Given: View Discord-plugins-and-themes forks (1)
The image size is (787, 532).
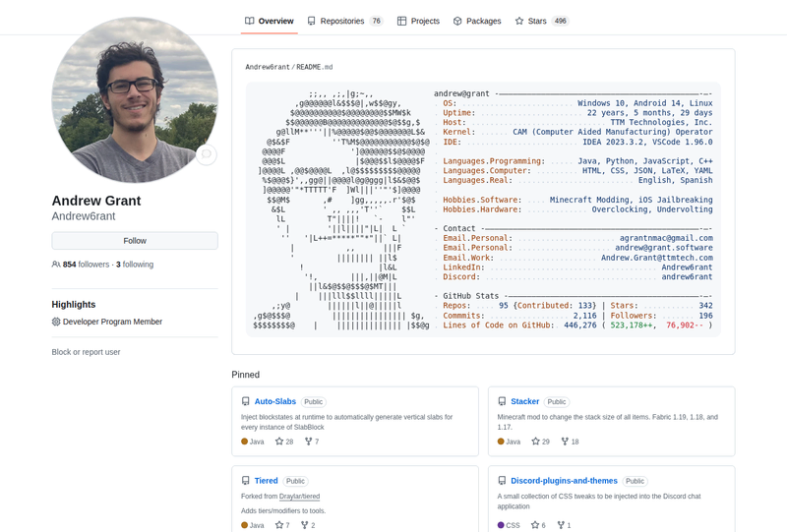Looking at the screenshot, I should [x=564, y=525].
